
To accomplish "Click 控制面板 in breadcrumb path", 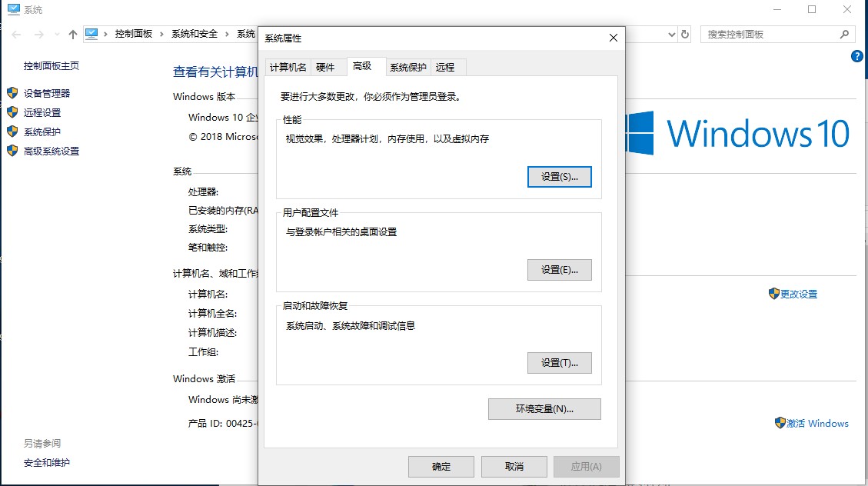I will 134,34.
